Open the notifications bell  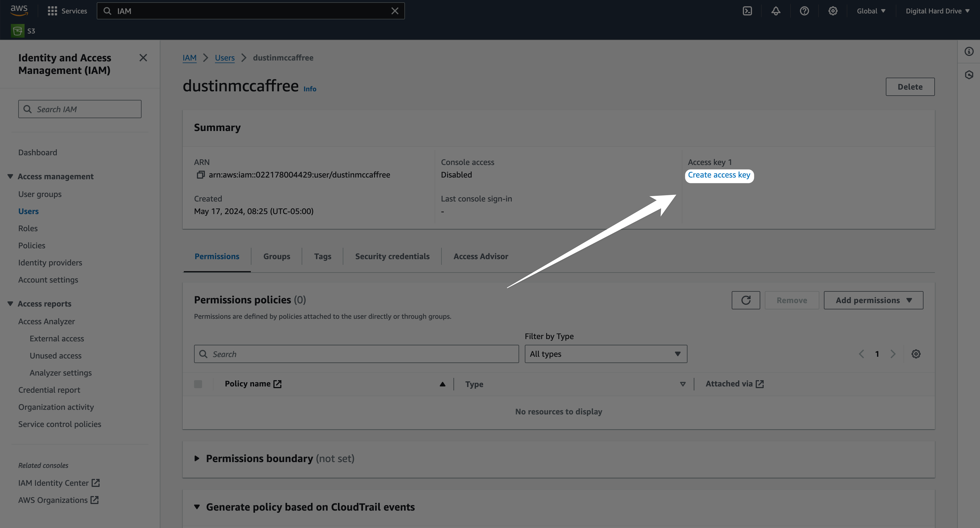point(776,11)
